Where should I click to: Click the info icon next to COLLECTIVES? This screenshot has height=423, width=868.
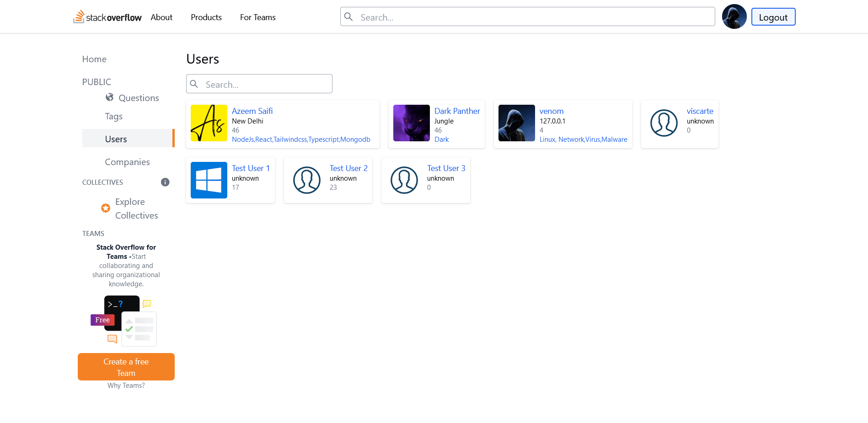pos(165,182)
